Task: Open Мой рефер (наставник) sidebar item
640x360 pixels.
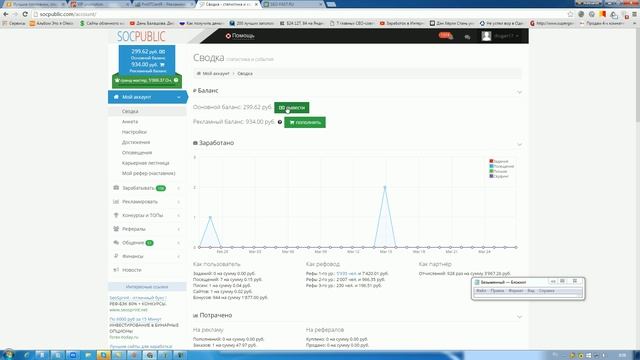Action: 149,173
